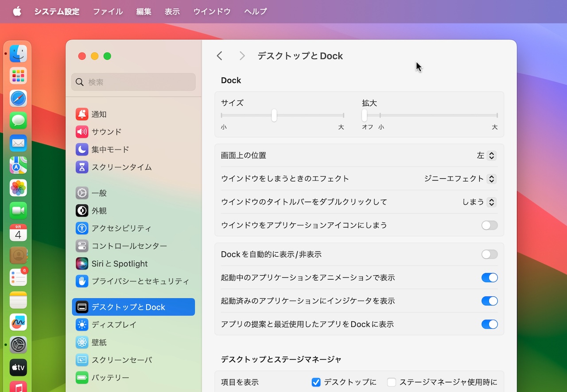Viewport: 567px width, 392px height.
Task: Open ディスプレイ settings
Action: (133, 325)
